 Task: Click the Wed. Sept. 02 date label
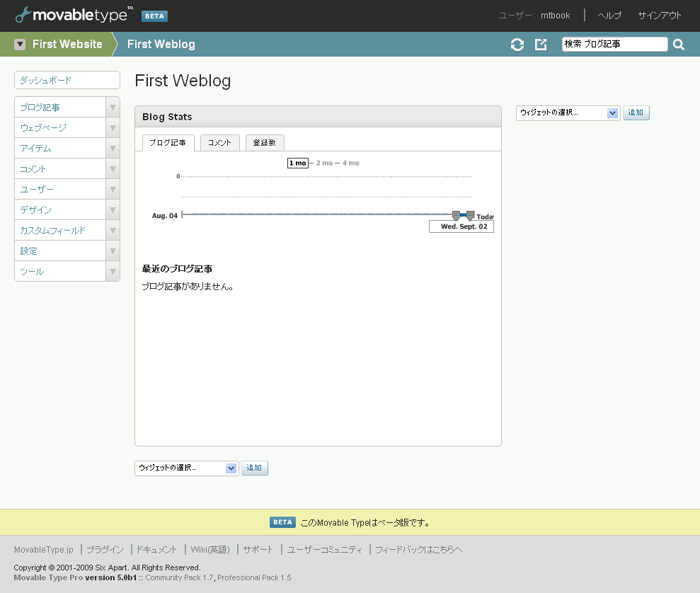pos(461,226)
